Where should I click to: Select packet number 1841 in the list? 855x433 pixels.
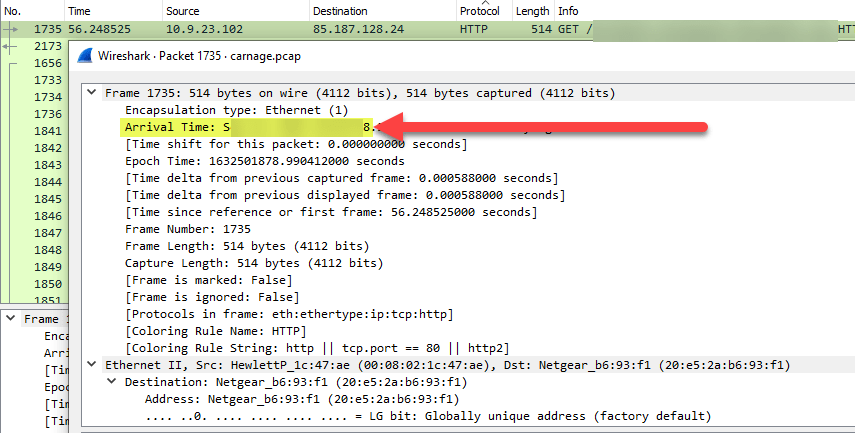48,131
